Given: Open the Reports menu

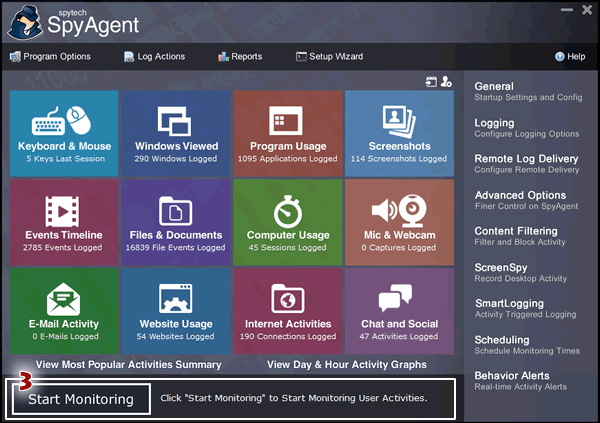Looking at the screenshot, I should [x=240, y=57].
